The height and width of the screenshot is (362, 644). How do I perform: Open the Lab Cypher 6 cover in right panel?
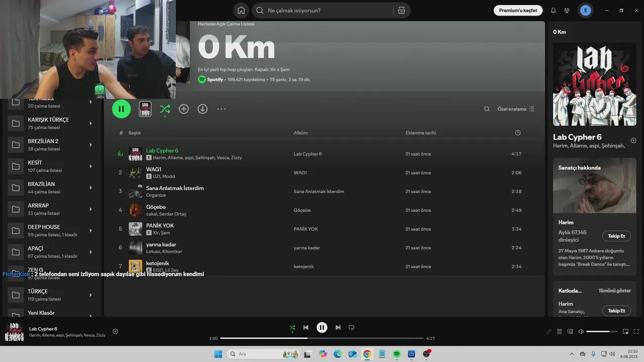tap(595, 84)
